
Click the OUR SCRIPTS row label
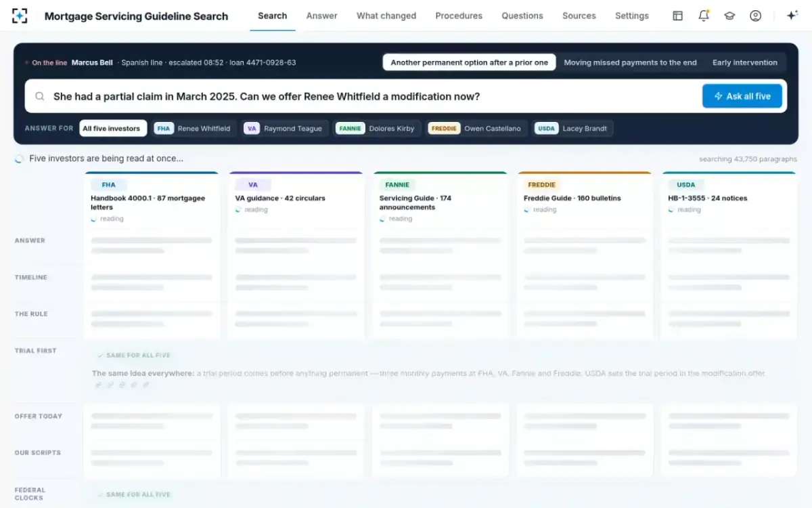(37, 453)
